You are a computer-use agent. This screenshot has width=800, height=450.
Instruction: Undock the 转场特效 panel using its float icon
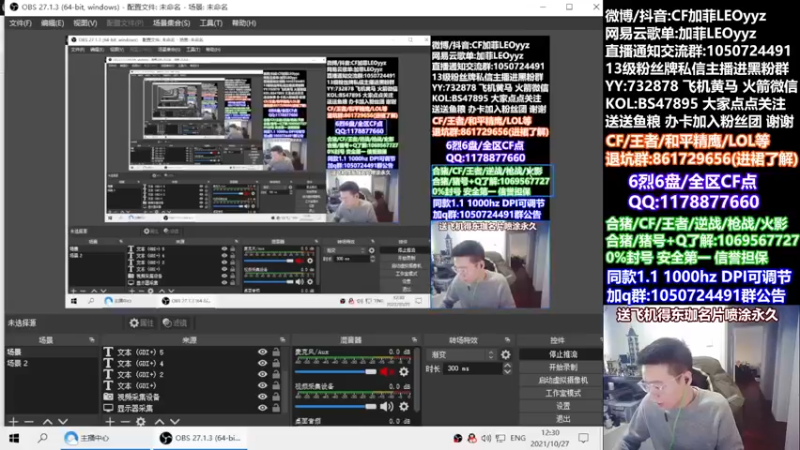[x=507, y=340]
